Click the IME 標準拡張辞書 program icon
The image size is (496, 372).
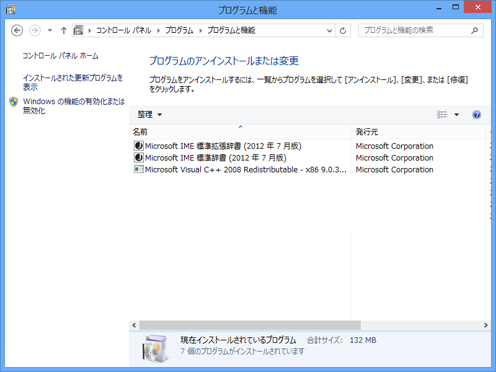pos(138,146)
